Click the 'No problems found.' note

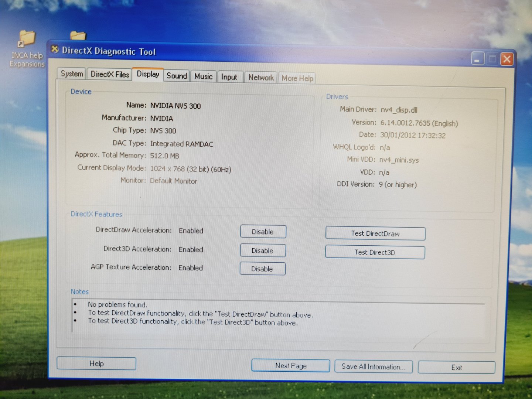click(x=117, y=304)
